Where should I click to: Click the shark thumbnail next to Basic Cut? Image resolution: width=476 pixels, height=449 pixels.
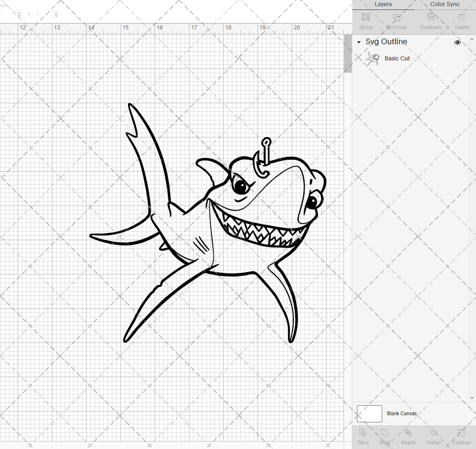[373, 58]
